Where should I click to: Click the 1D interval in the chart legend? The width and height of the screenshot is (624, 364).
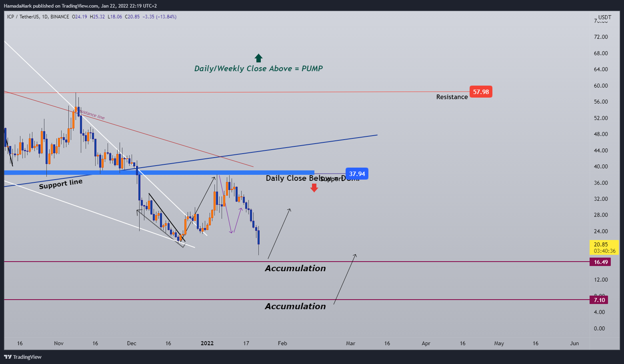coord(45,17)
